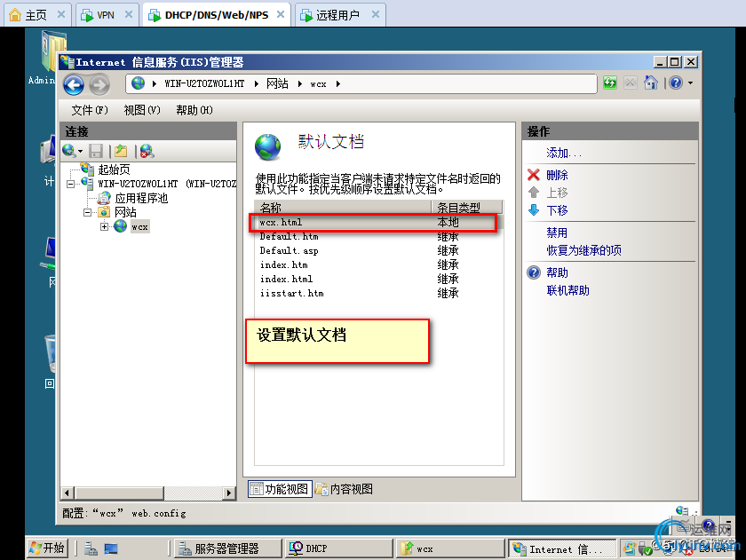Click the show desktop quick launch icon
The width and height of the screenshot is (746, 560).
coord(111,549)
